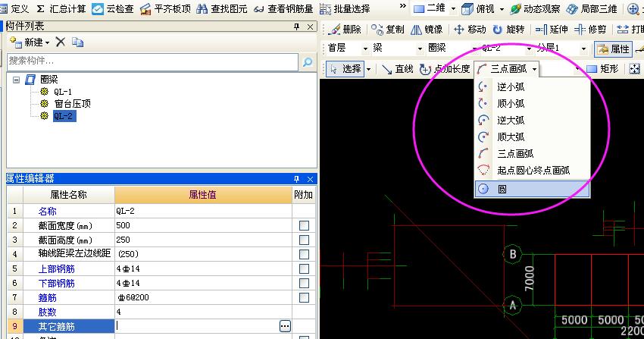Open dropdown arrow next to 选择

click(368, 69)
